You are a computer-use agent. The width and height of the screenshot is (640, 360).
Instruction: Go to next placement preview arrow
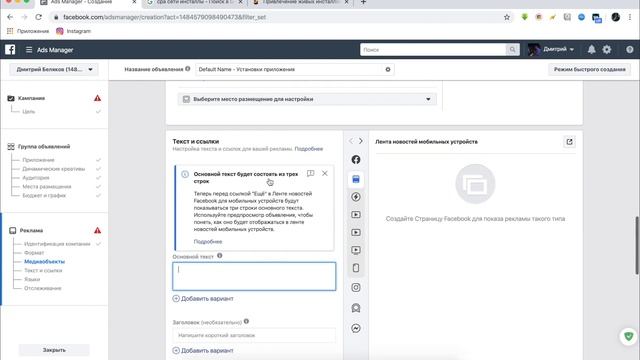click(361, 141)
